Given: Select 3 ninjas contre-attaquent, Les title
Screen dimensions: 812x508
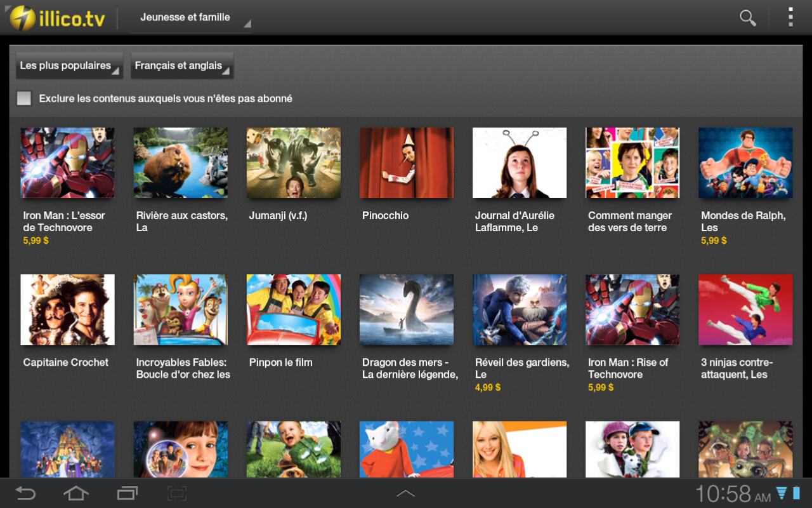Looking at the screenshot, I should tap(737, 368).
